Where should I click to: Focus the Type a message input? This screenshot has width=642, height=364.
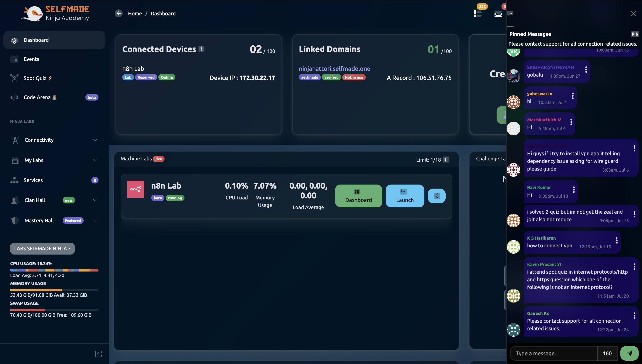click(x=554, y=353)
